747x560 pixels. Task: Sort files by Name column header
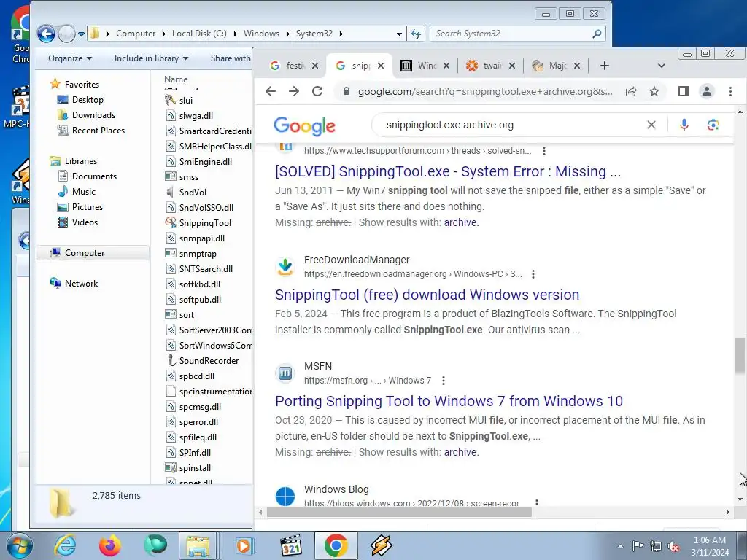pyautogui.click(x=176, y=79)
